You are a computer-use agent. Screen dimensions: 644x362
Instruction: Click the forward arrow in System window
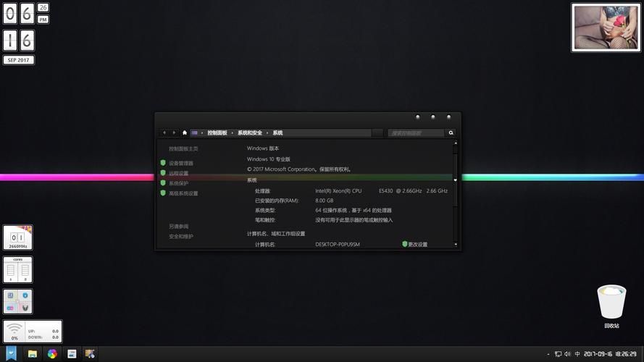click(x=174, y=132)
